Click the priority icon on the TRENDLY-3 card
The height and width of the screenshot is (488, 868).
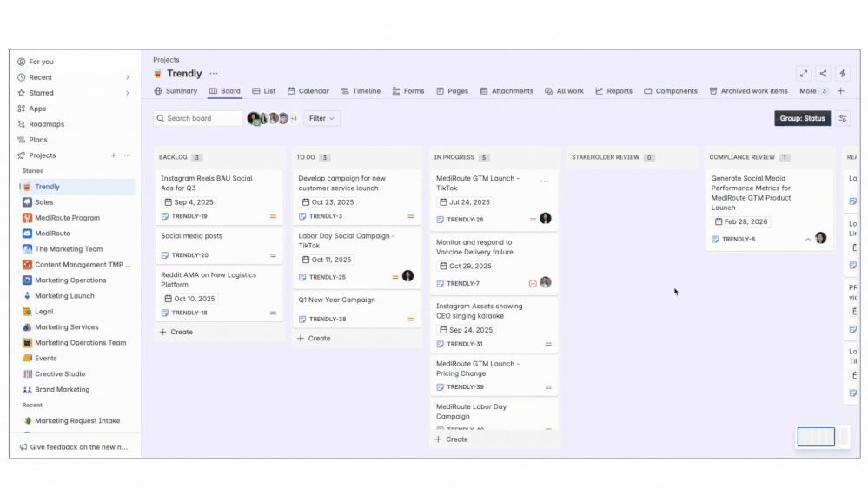(411, 216)
